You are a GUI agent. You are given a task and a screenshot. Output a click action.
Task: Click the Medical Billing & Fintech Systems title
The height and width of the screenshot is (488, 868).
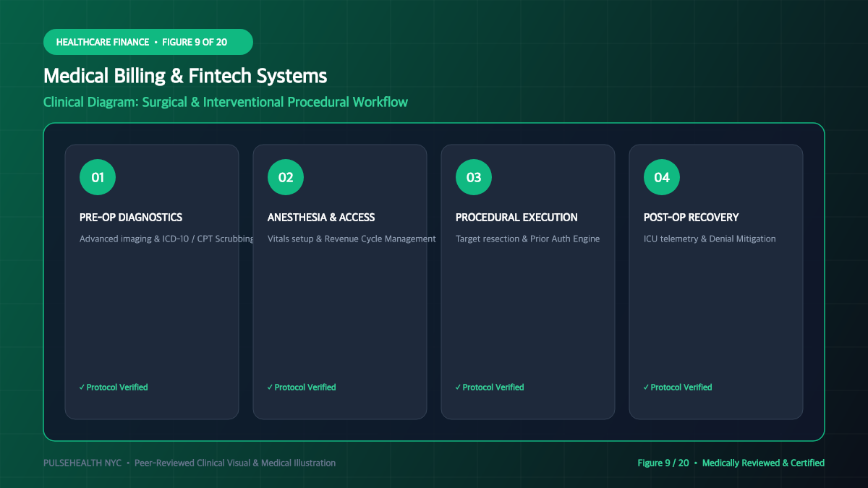click(x=185, y=76)
